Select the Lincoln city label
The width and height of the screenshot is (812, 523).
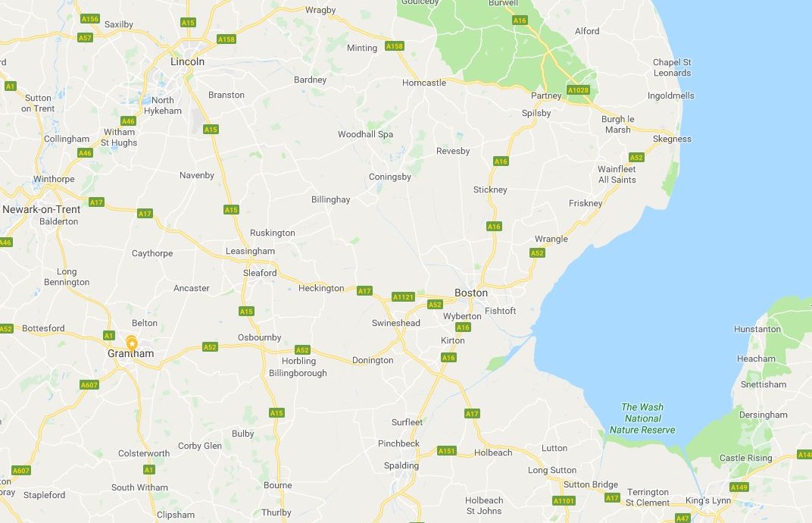coord(187,61)
